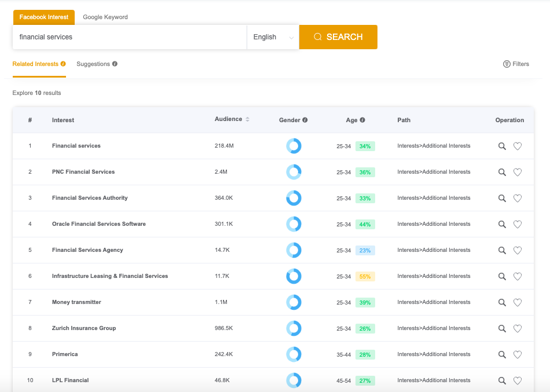Search icon for Financial services row
Image resolution: width=550 pixels, height=392 pixels.
pos(502,146)
